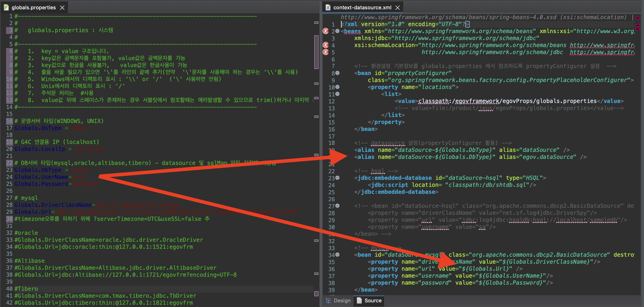Click the Source tab page icon
The image size is (644, 307).
point(359,300)
